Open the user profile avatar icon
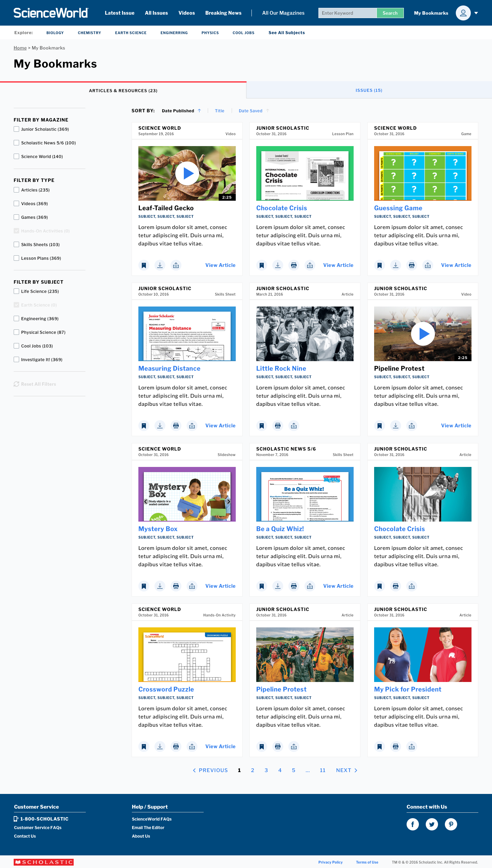 463,13
